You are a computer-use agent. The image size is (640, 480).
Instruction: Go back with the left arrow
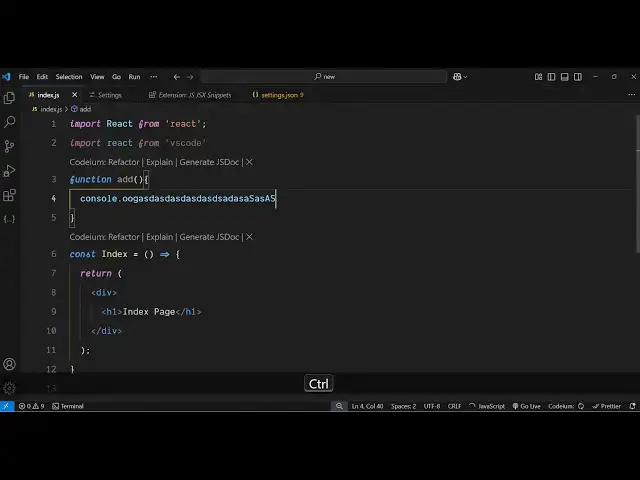tap(177, 77)
